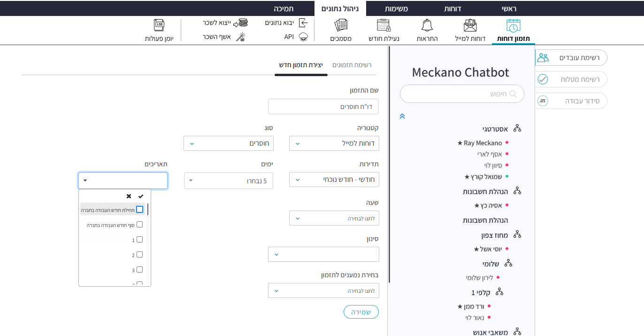Check the תחילת חודש העבודה בחברה checkbox
Screen dimensions: 644x336
[139, 210]
